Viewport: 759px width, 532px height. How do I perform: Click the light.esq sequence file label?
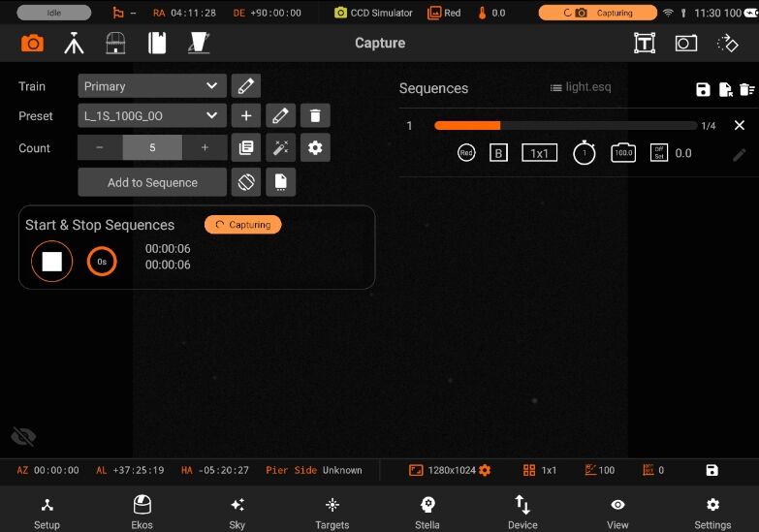[x=581, y=87]
